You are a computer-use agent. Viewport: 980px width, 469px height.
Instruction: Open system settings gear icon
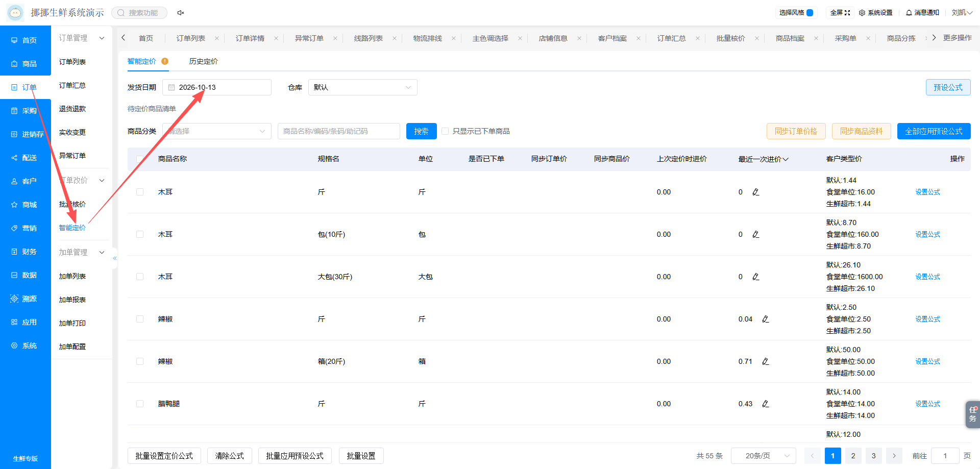point(862,13)
